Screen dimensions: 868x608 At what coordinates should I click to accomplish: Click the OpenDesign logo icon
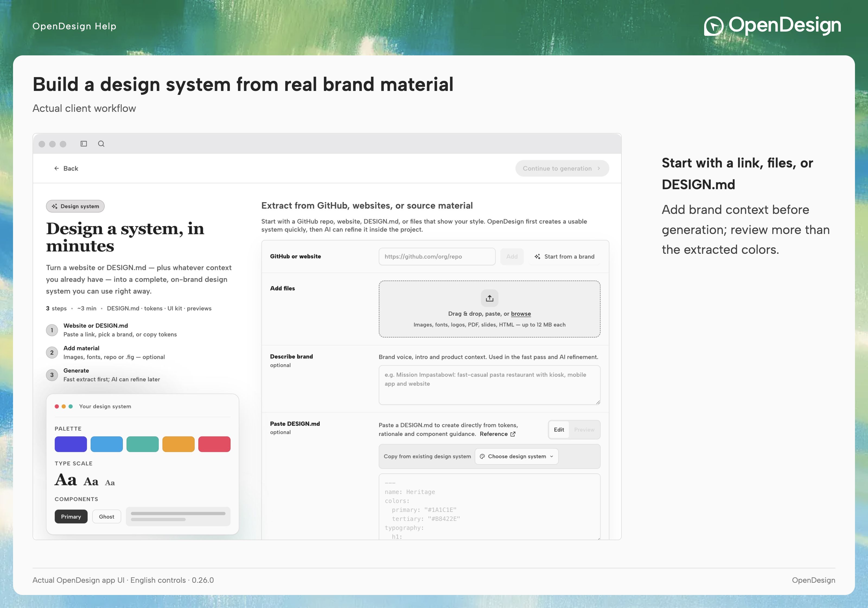pos(714,26)
